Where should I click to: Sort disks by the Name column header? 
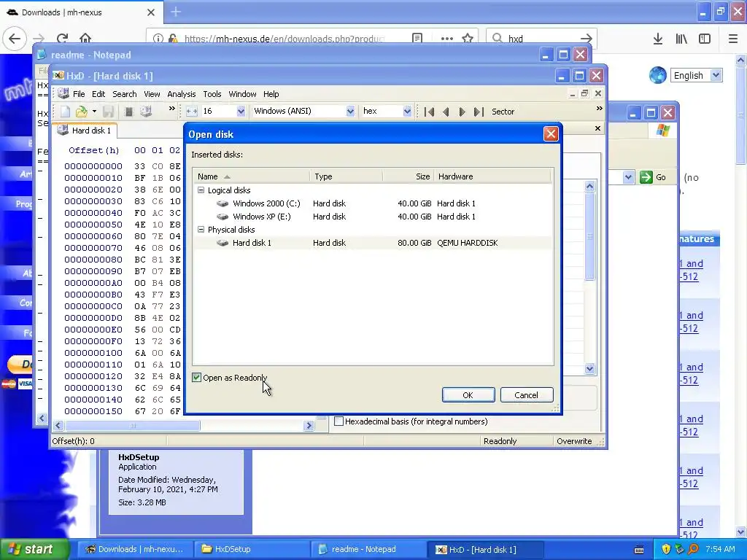[252, 176]
